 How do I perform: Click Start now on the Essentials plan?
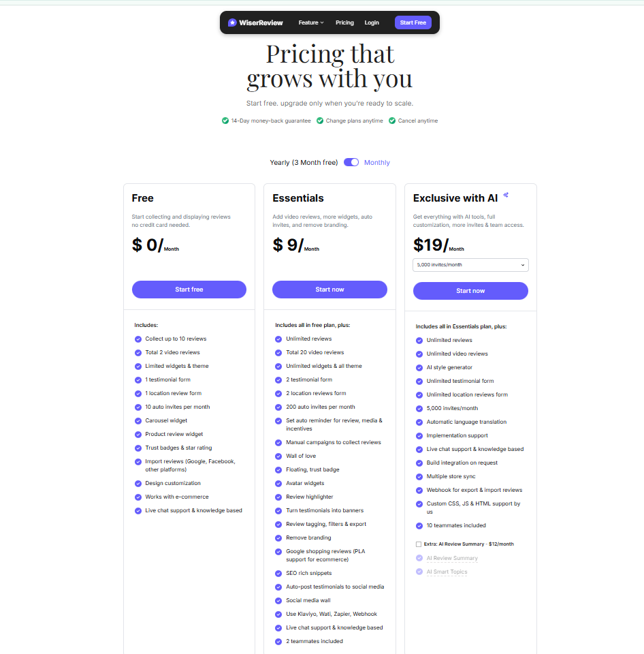tap(329, 290)
